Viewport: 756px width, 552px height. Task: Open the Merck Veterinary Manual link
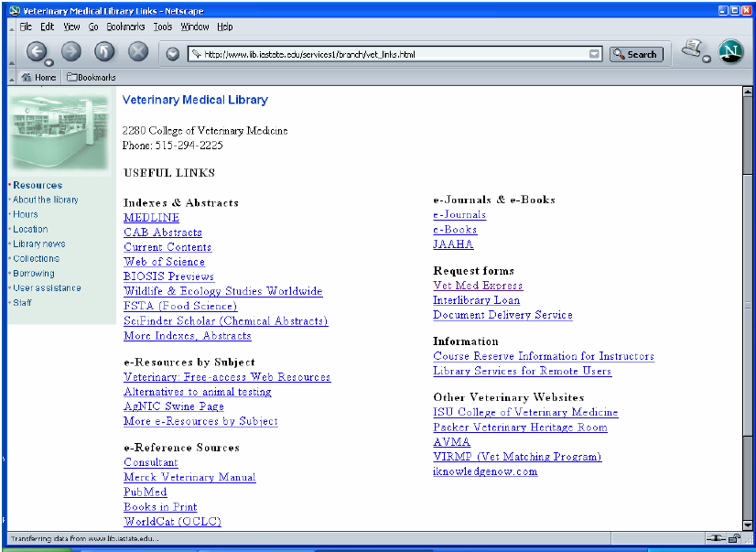(189, 477)
